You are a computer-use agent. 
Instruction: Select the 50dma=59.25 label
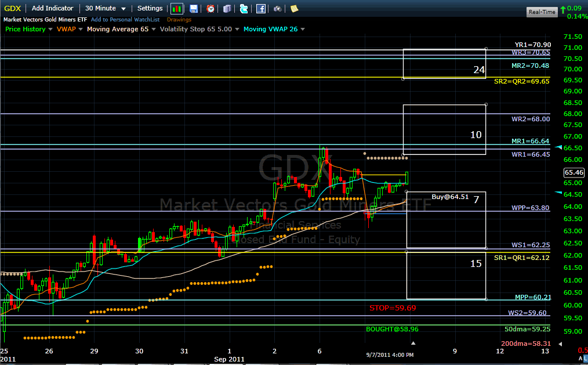tap(527, 330)
